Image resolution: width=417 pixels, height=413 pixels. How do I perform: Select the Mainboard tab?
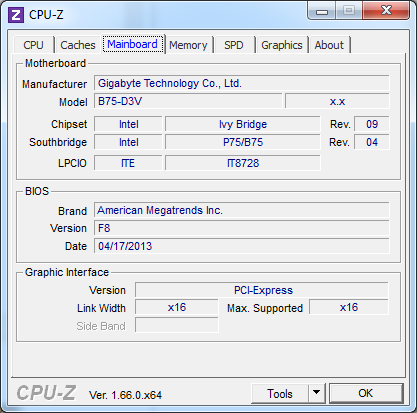coord(133,44)
